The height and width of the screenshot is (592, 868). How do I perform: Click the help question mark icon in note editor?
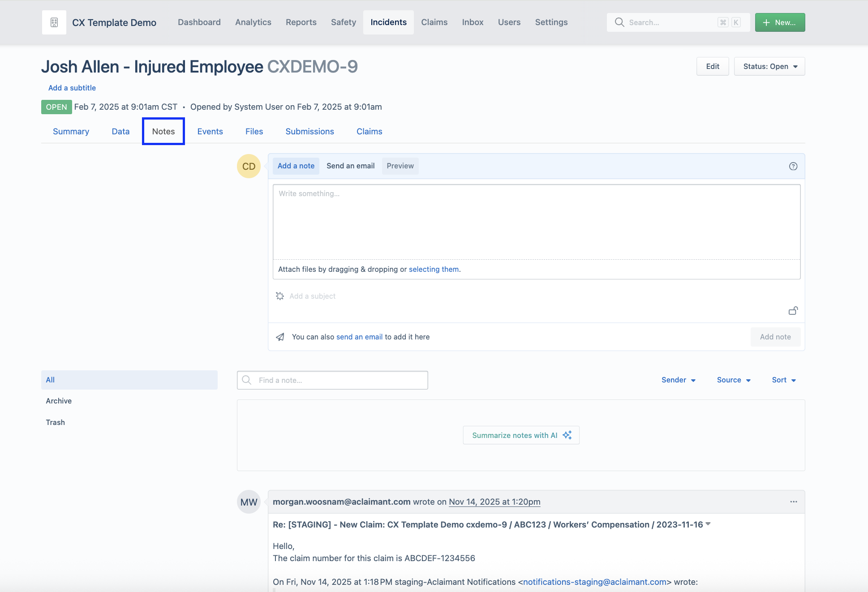pos(793,166)
